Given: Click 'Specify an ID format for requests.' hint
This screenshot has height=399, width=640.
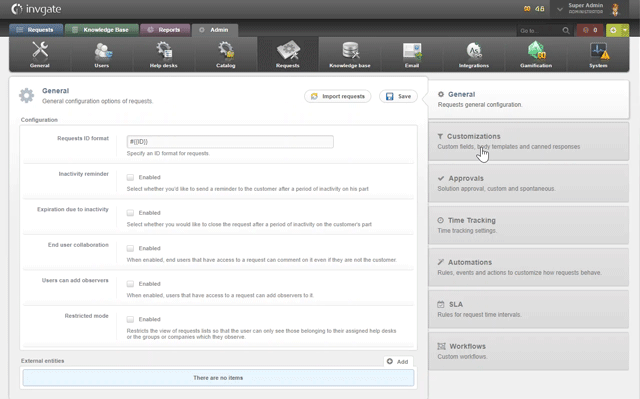Looking at the screenshot, I should pos(168,153).
